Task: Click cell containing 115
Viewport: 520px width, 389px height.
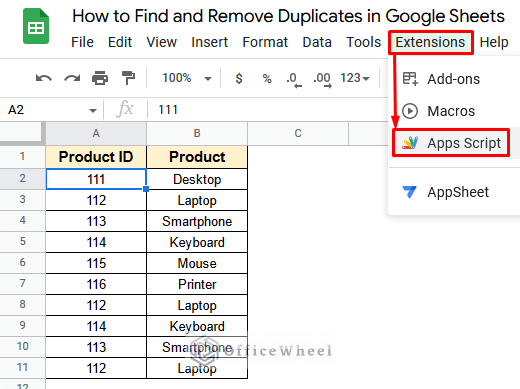Action: click(96, 263)
